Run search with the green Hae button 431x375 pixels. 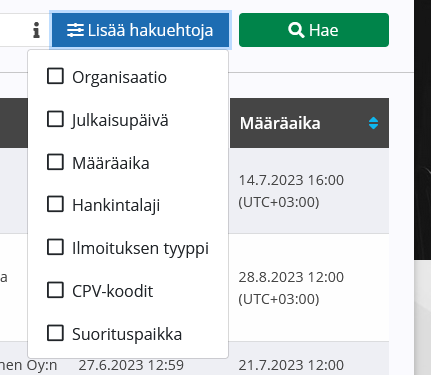[314, 30]
